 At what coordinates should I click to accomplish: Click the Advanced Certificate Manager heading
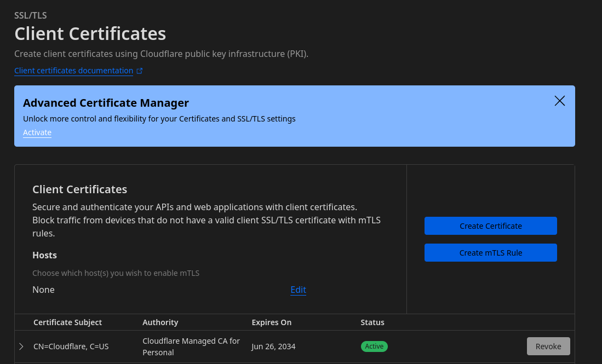pyautogui.click(x=106, y=103)
